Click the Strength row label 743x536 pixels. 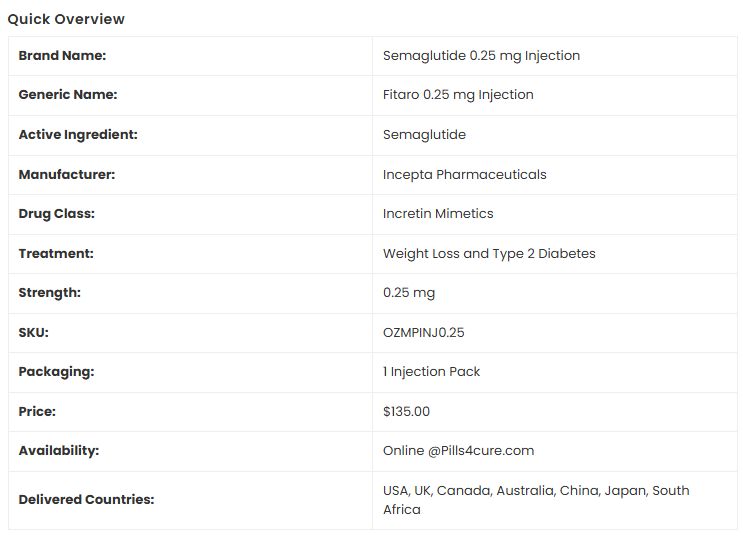[x=50, y=293]
